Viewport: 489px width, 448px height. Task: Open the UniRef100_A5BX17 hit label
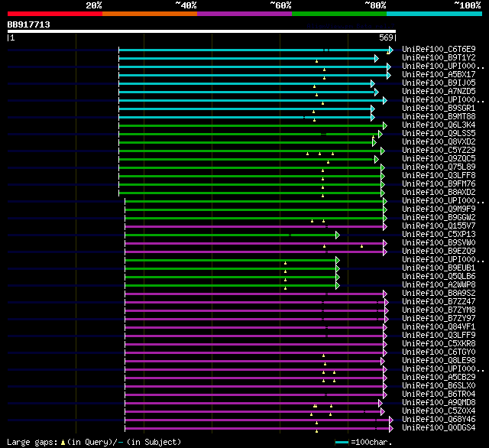point(439,75)
